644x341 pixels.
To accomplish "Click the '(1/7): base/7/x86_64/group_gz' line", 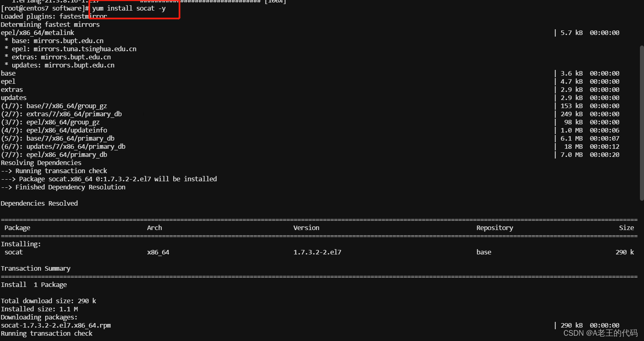I will [x=54, y=106].
